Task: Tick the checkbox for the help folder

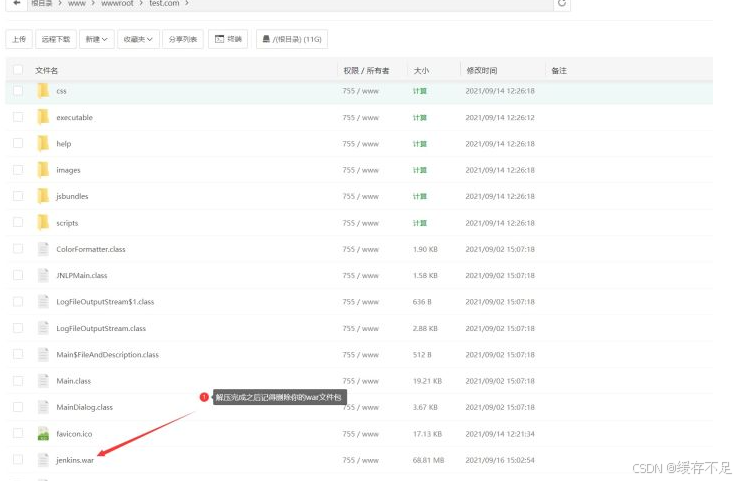Action: click(x=18, y=143)
